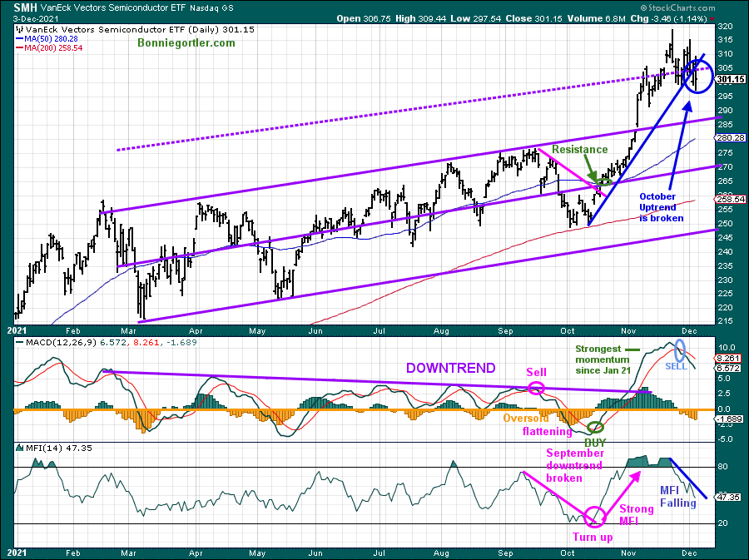Click the 320 price level on y-axis
This screenshot has height=560, width=749.
point(725,27)
